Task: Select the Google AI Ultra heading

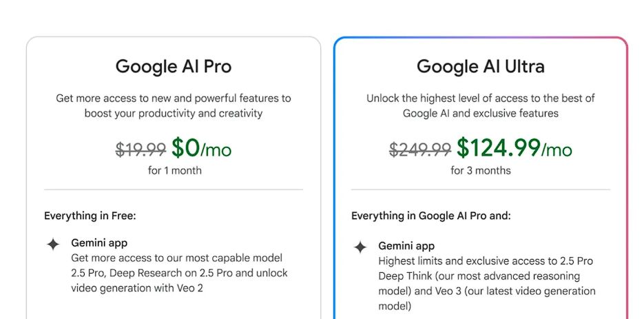Action: pyautogui.click(x=480, y=67)
